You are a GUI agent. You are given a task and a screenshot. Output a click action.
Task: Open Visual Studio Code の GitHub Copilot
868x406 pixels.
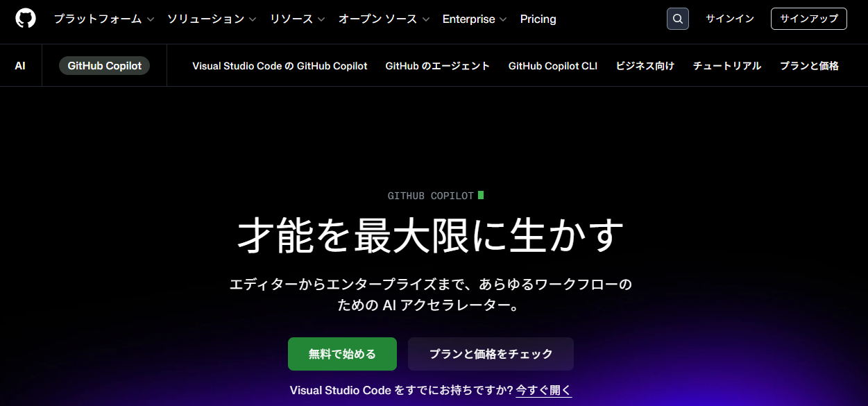[x=280, y=66]
